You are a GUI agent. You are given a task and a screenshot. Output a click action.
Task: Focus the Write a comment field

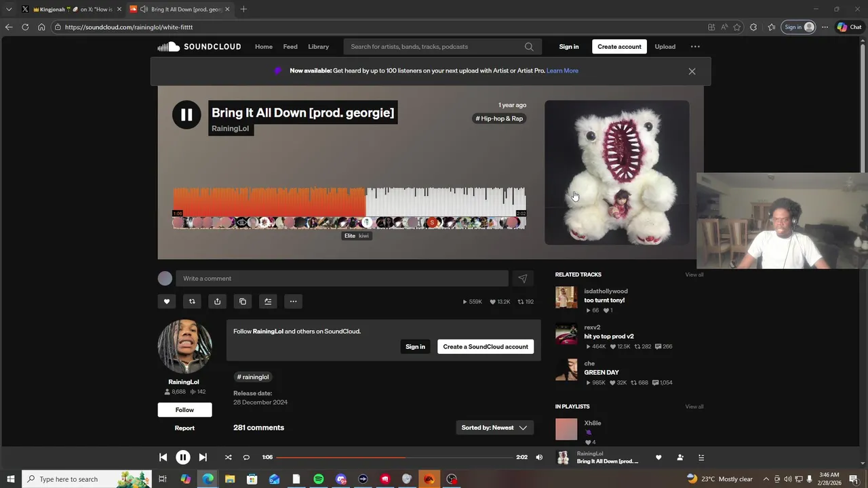tap(342, 279)
